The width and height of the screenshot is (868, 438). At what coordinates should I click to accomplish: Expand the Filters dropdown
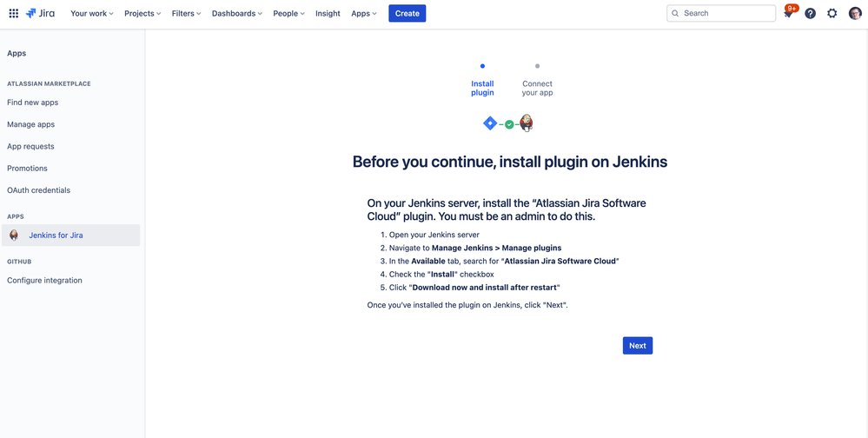click(187, 13)
